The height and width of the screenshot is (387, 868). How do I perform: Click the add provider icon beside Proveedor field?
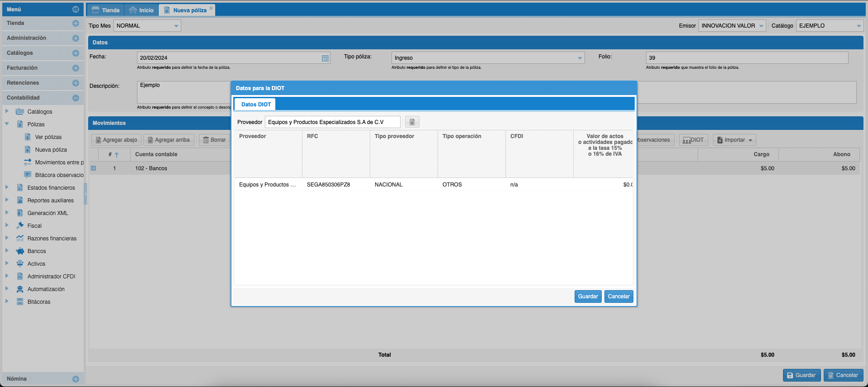pyautogui.click(x=412, y=122)
